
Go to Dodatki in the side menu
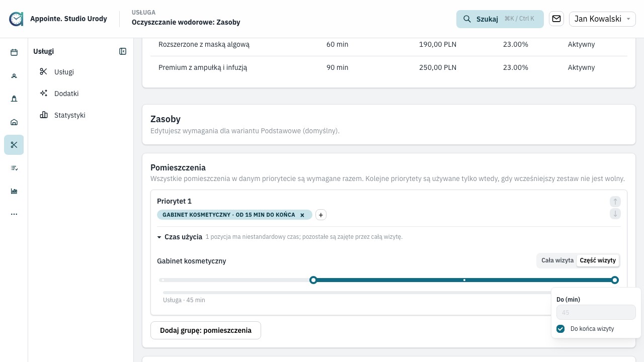point(66,94)
